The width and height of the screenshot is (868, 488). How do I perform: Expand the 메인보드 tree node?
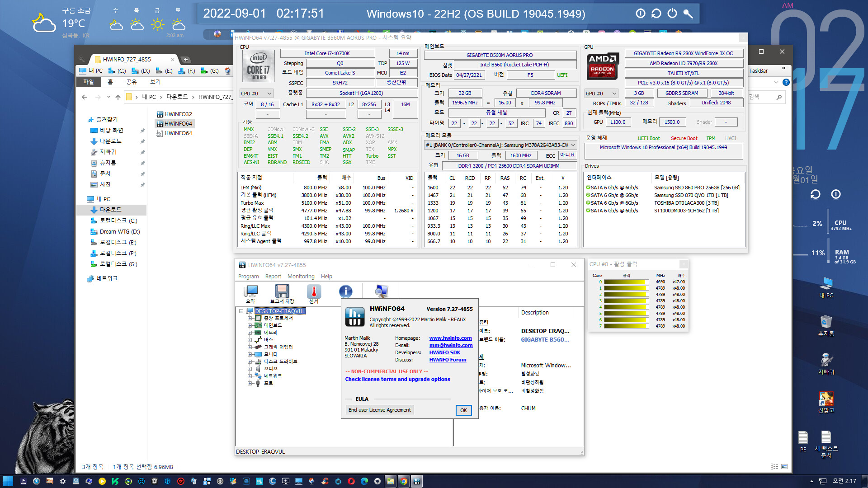click(250, 326)
